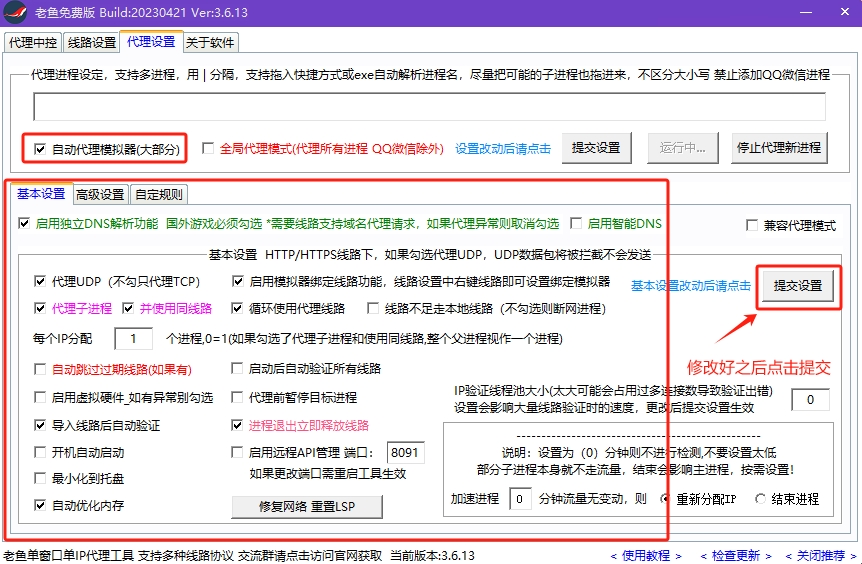This screenshot has height=564, width=862.
Task: Click the IP验证线程池大小 input field
Action: [x=810, y=400]
